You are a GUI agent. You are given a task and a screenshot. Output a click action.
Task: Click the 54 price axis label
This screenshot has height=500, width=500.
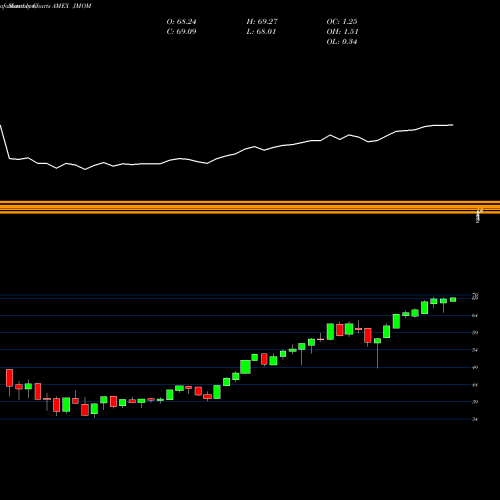[475, 350]
